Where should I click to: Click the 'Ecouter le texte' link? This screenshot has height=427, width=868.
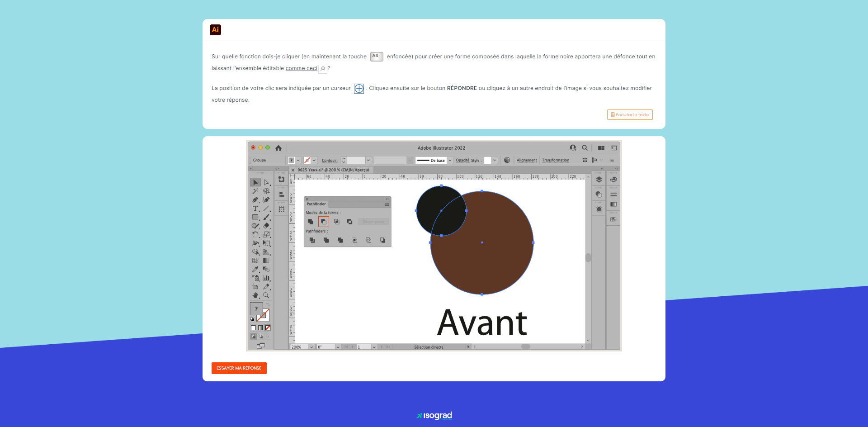(x=630, y=114)
